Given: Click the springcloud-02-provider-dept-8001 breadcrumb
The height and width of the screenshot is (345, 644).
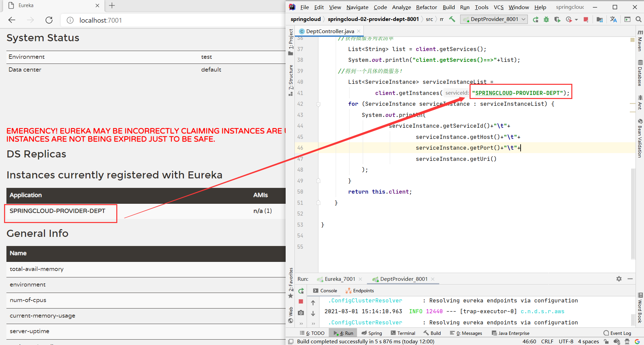Looking at the screenshot, I should (373, 19).
